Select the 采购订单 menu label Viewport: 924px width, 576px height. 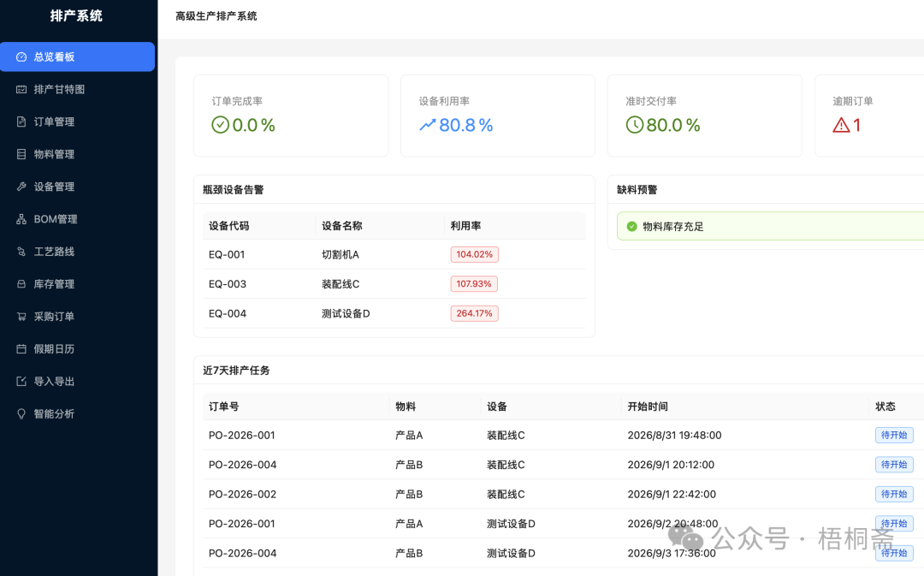pos(54,317)
